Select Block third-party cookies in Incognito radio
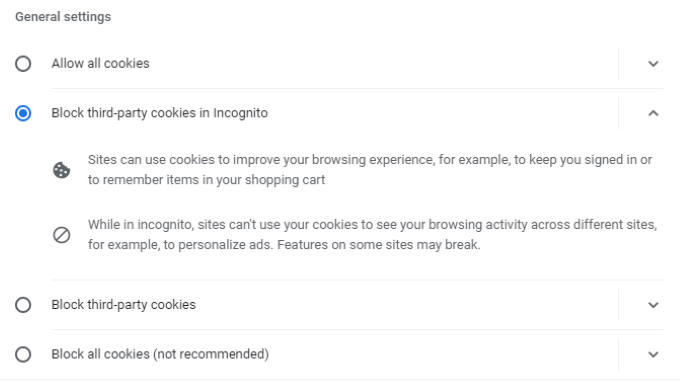Image resolution: width=680 pixels, height=381 pixels. tap(23, 113)
